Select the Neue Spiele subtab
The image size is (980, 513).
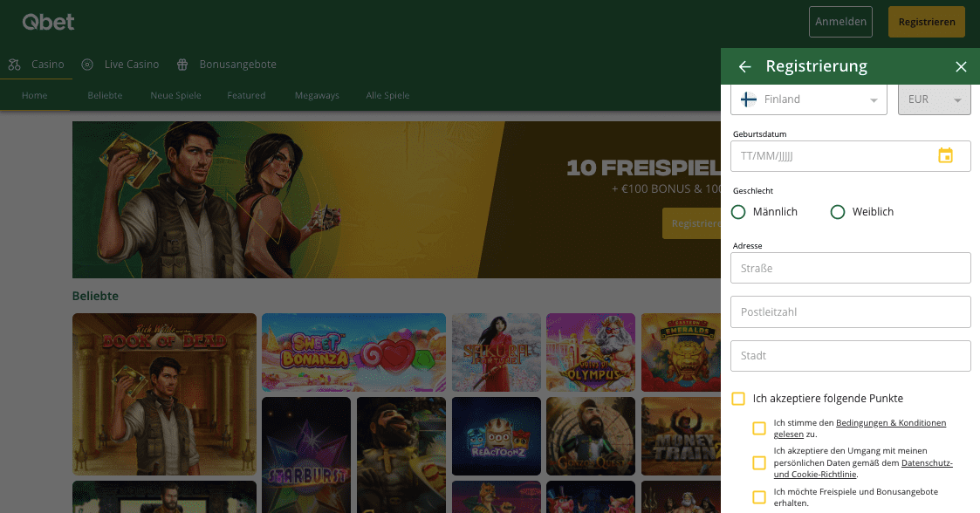[x=175, y=96]
